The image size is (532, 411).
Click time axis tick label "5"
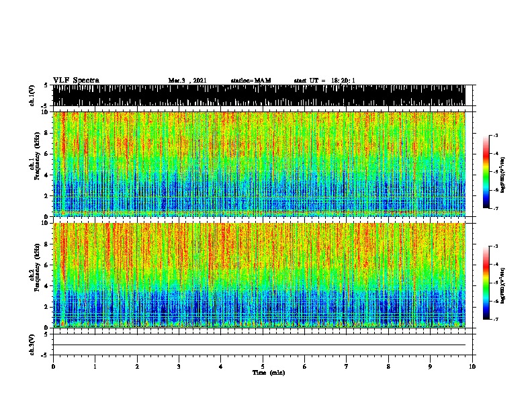coord(263,367)
